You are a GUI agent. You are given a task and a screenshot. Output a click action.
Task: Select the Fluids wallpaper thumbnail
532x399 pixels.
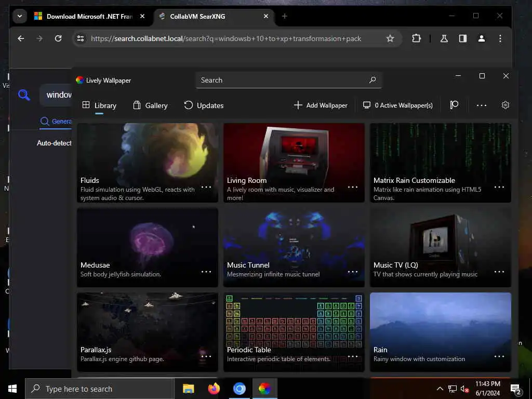(148, 163)
